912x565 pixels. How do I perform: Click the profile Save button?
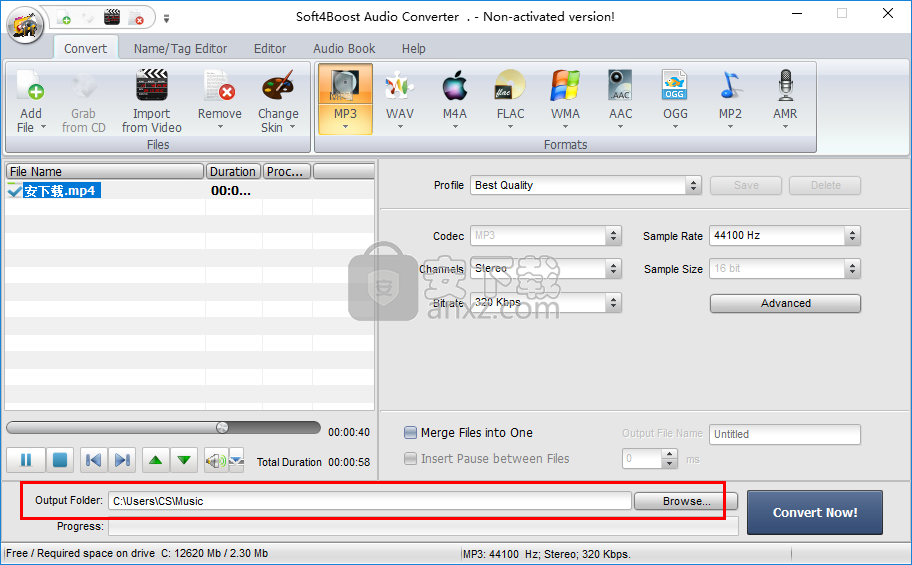coord(746,185)
